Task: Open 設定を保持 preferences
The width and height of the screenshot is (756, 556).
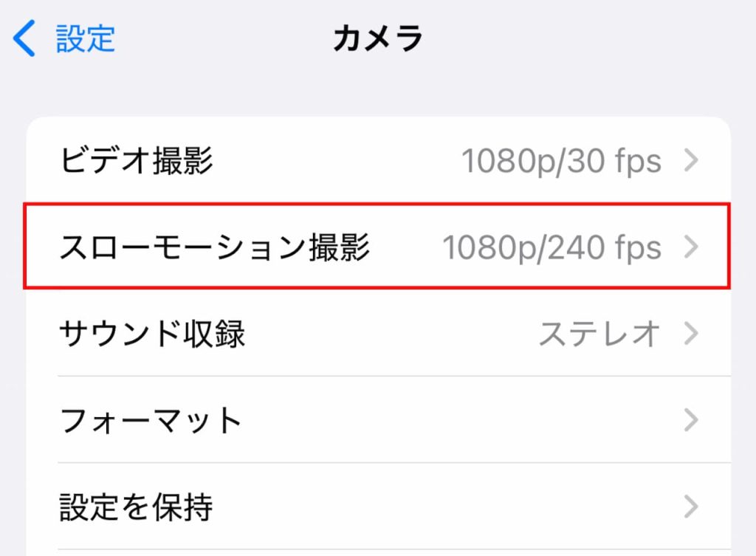Action: [x=379, y=506]
